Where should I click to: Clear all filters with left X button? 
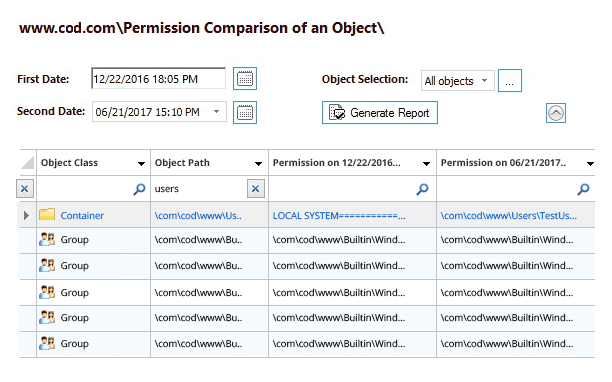click(x=25, y=189)
